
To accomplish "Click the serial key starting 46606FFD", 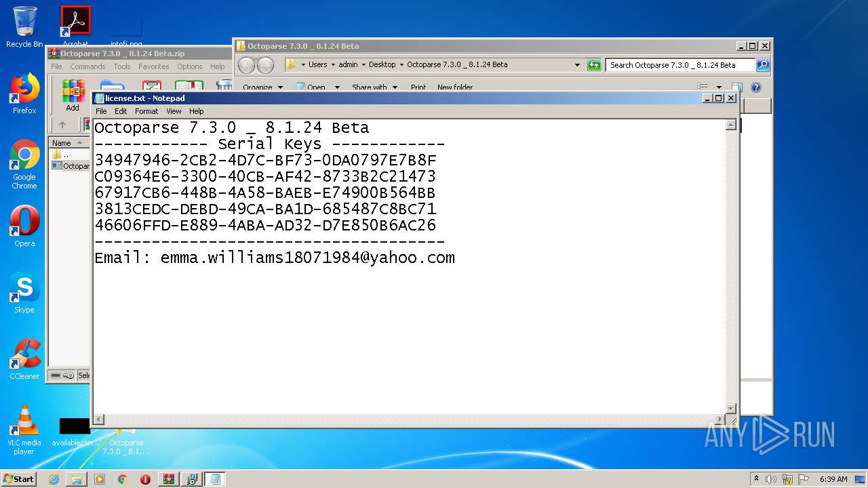I will (265, 225).
